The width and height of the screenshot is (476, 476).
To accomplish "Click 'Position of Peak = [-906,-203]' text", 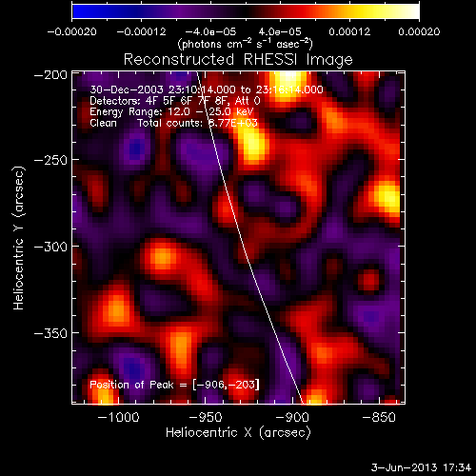I will (x=174, y=385).
